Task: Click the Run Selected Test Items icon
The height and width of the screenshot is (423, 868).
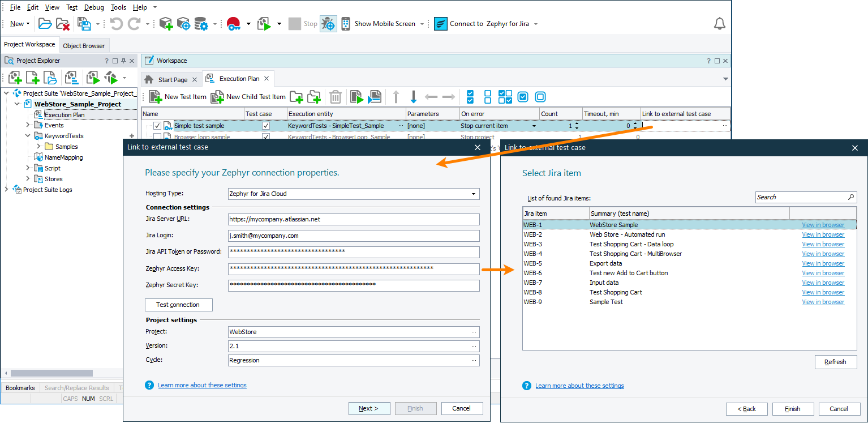Action: point(357,96)
